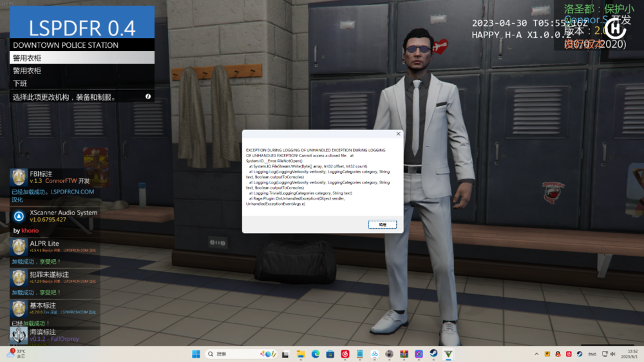644x362 pixels.
Task: Click the XScanner Audio System icon
Action: coord(19,216)
